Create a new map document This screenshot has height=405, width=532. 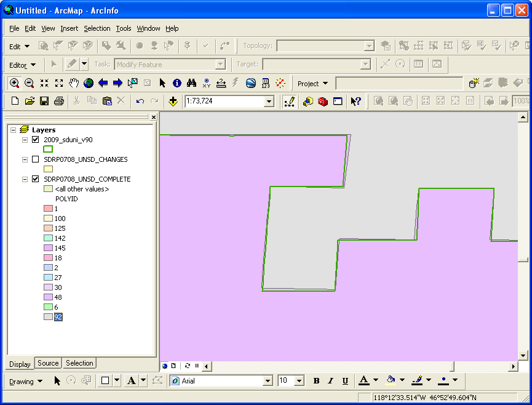pyautogui.click(x=15, y=101)
